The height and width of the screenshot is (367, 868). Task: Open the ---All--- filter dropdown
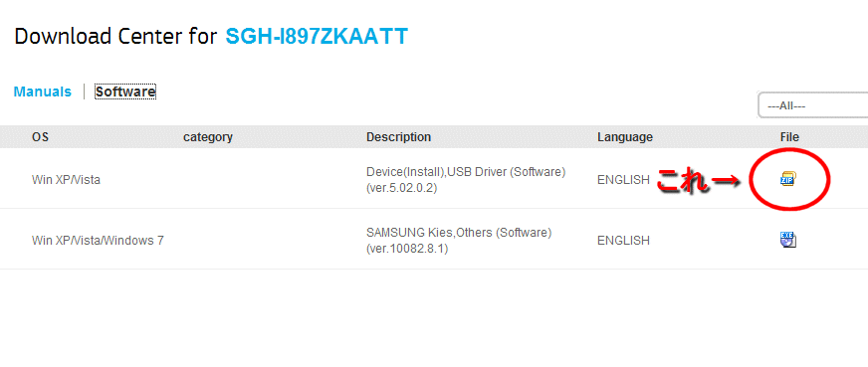[x=812, y=105]
